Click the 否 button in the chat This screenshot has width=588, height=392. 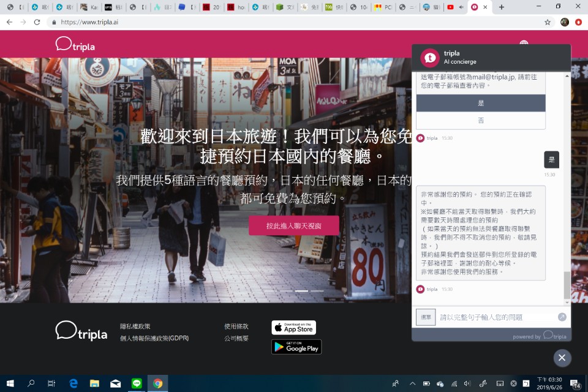[481, 121]
